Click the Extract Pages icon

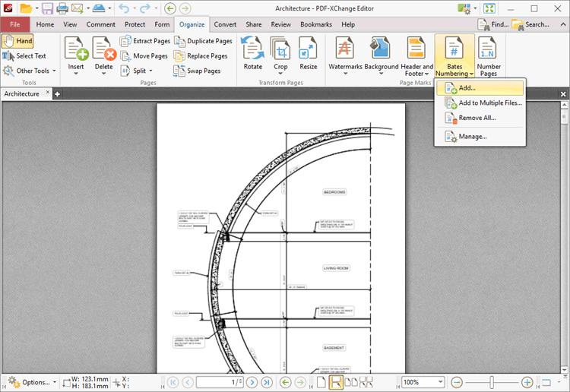[126, 41]
